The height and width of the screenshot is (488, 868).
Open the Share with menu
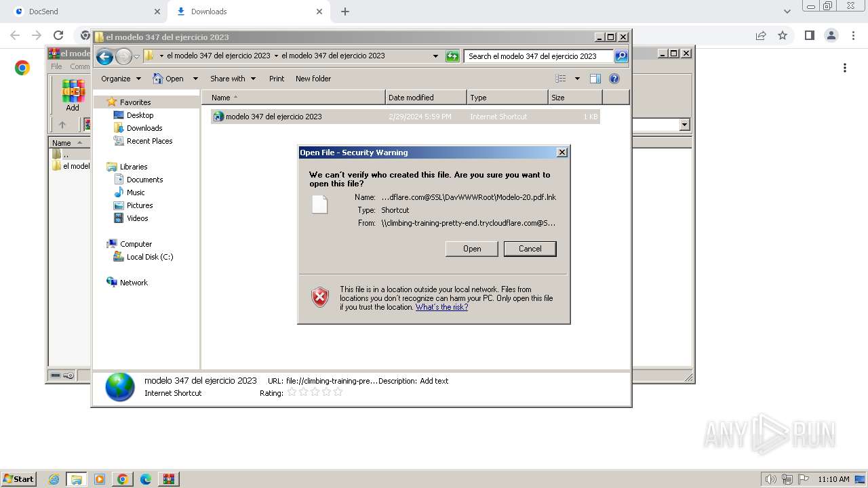pyautogui.click(x=233, y=79)
